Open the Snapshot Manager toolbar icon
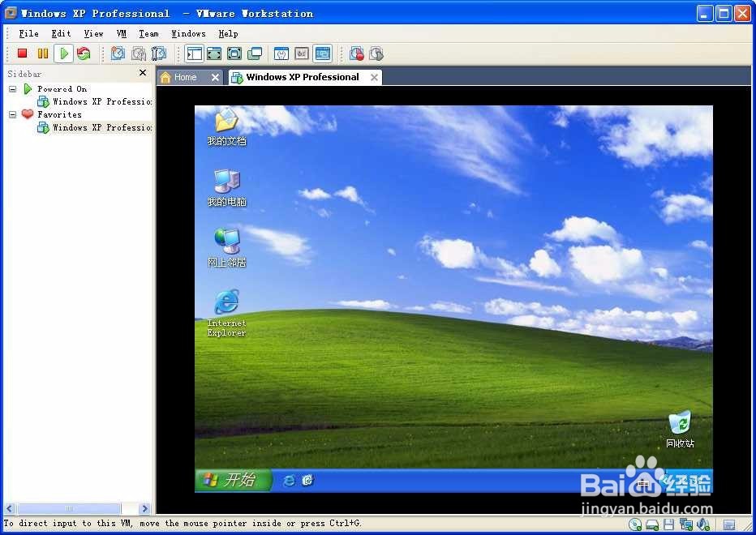Viewport: 756px width, 535px height. [x=159, y=53]
